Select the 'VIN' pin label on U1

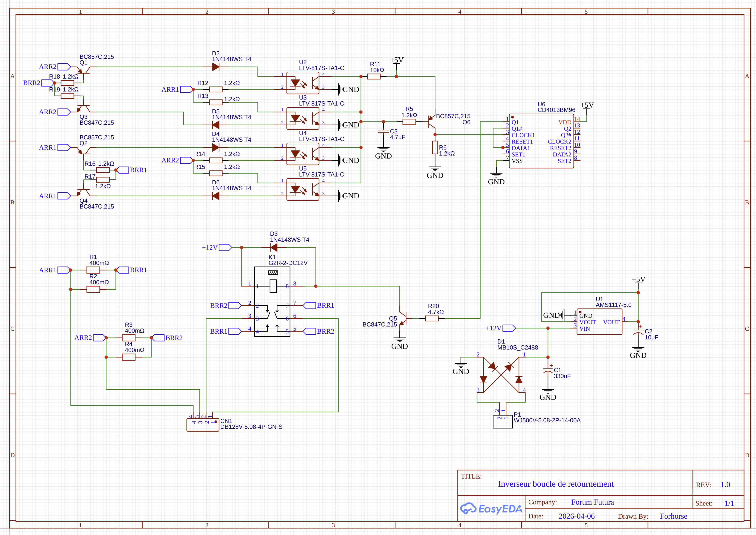(585, 329)
